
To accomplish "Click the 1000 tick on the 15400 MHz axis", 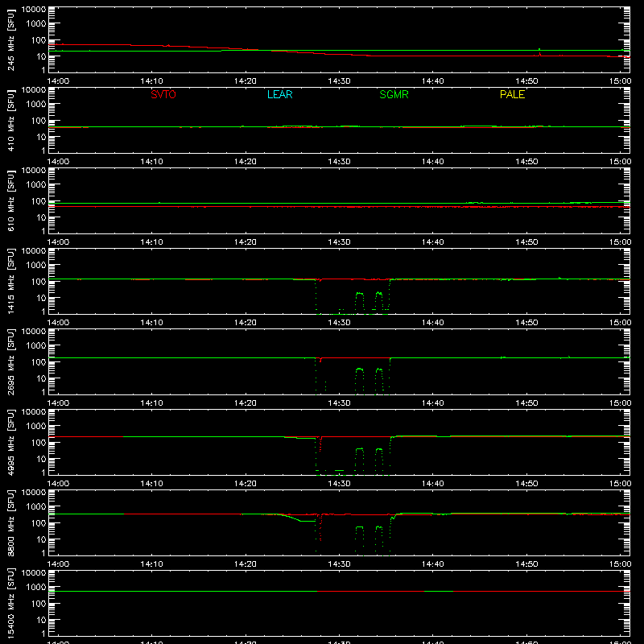I will [36, 588].
